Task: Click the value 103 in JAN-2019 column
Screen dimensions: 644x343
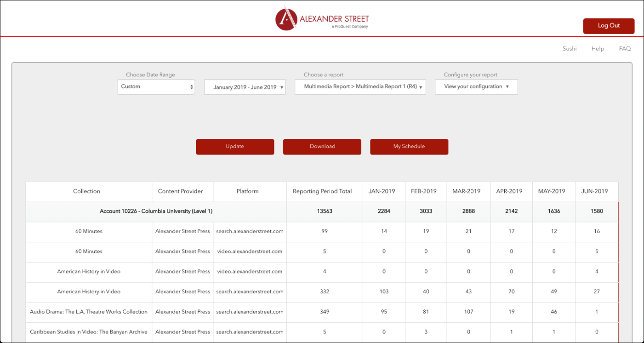Action: [x=383, y=292]
